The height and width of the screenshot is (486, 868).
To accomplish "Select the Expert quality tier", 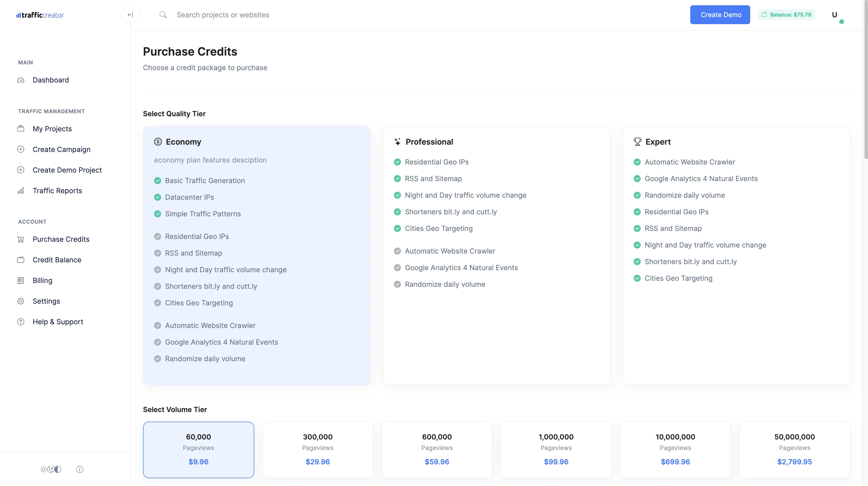I will click(x=736, y=256).
